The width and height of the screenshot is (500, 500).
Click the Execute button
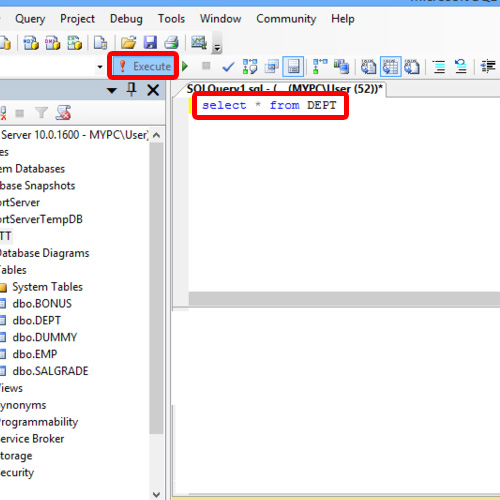click(143, 66)
